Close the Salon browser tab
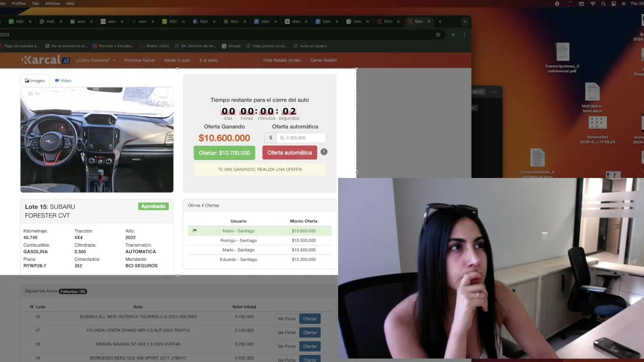Screen dimensions: 644x362 pos(429,22)
